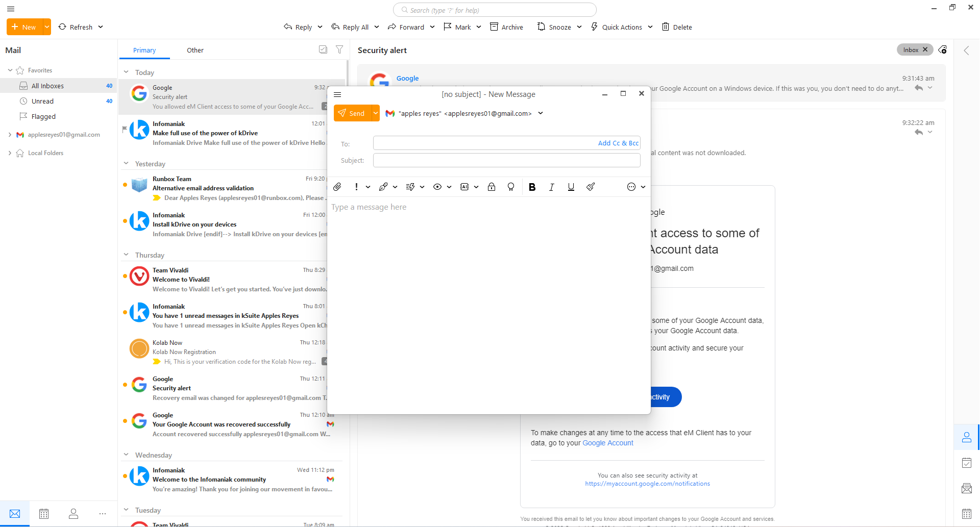This screenshot has width=980, height=527.
Task: Click the Subject input field
Action: pyautogui.click(x=506, y=161)
